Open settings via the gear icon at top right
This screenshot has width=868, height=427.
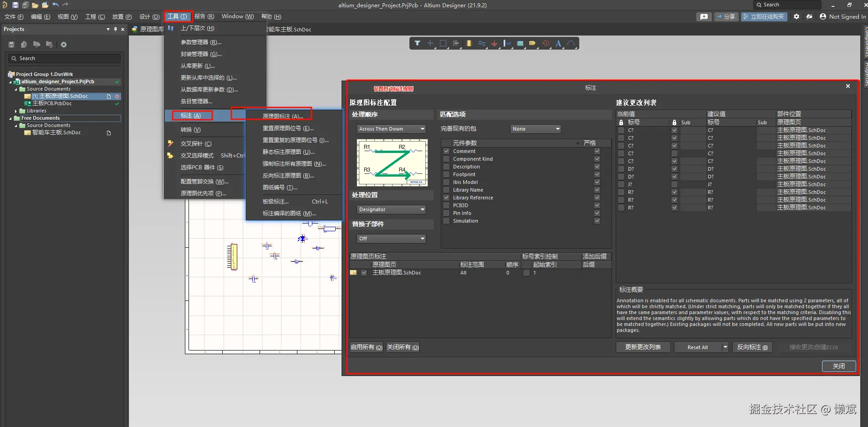click(x=797, y=16)
